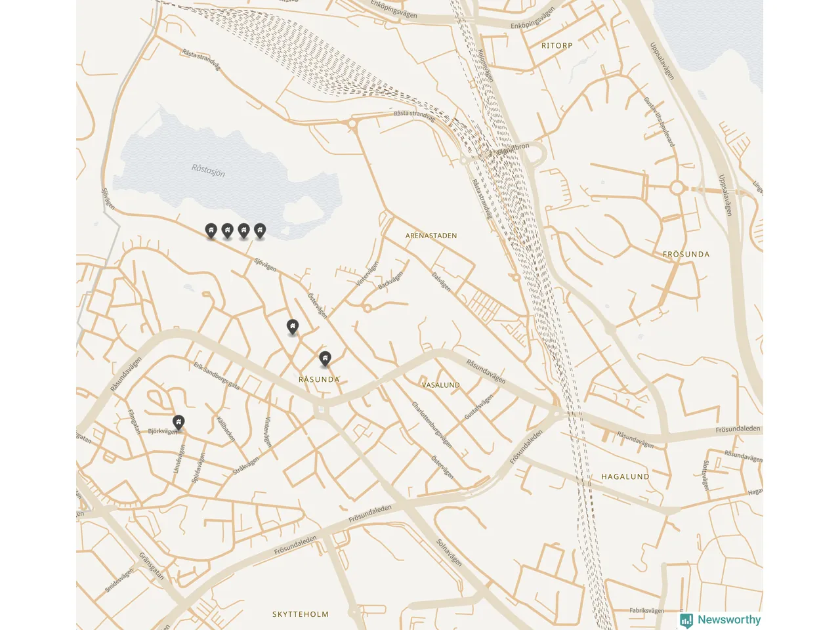Click the Newsworthy logo icon
840x630 pixels.
coord(686,620)
